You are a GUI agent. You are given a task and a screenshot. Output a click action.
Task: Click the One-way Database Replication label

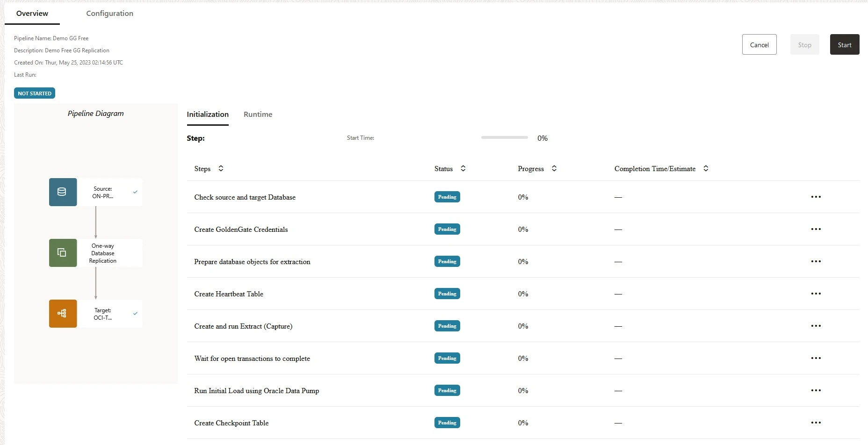point(103,253)
